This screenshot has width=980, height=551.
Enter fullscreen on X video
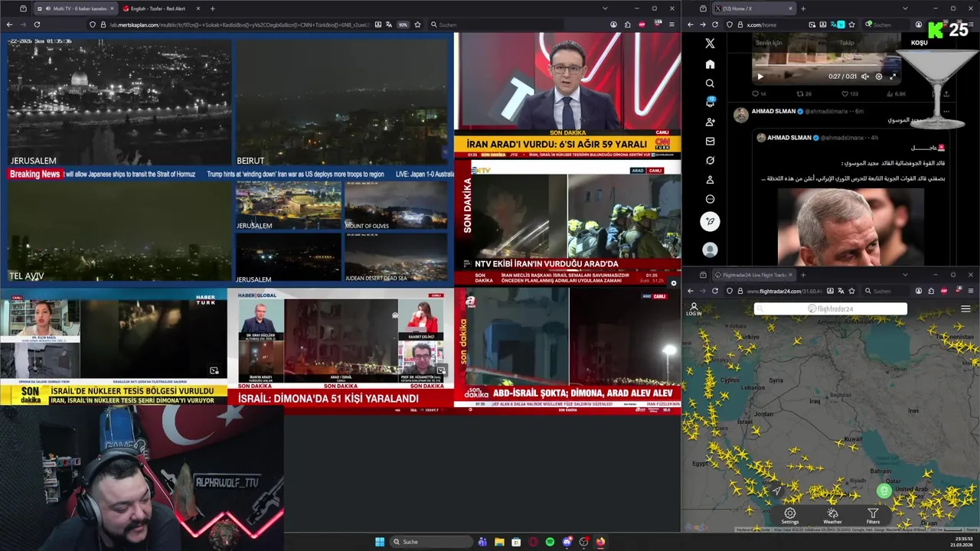click(x=893, y=77)
